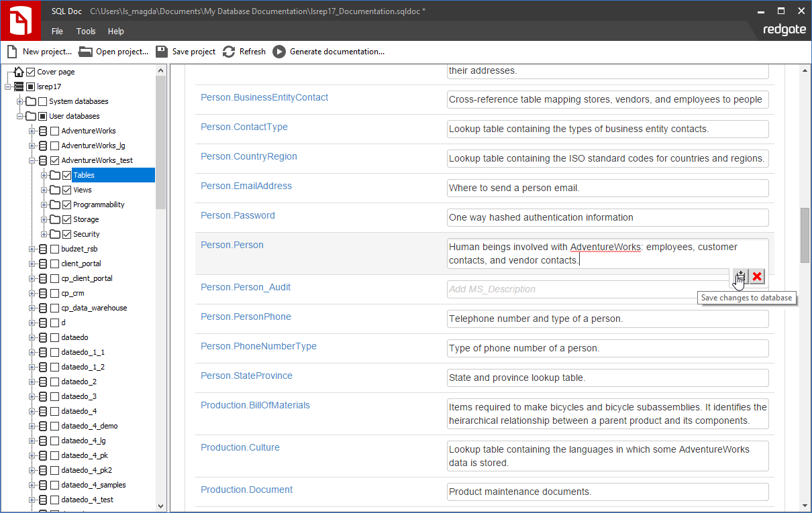Expand the Tables folder node
The height and width of the screenshot is (513, 812).
44,175
